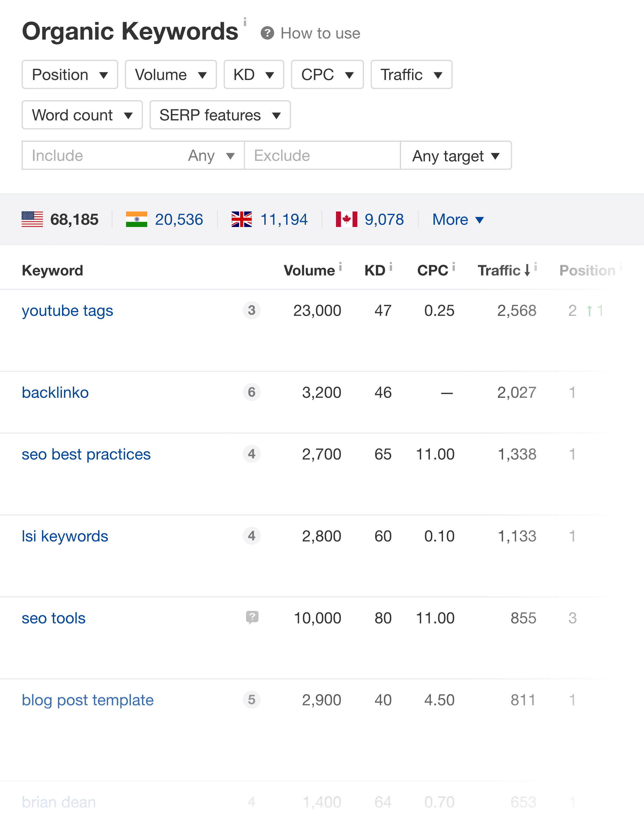Select India keyword count 20,536
644x839 pixels.
click(x=179, y=220)
